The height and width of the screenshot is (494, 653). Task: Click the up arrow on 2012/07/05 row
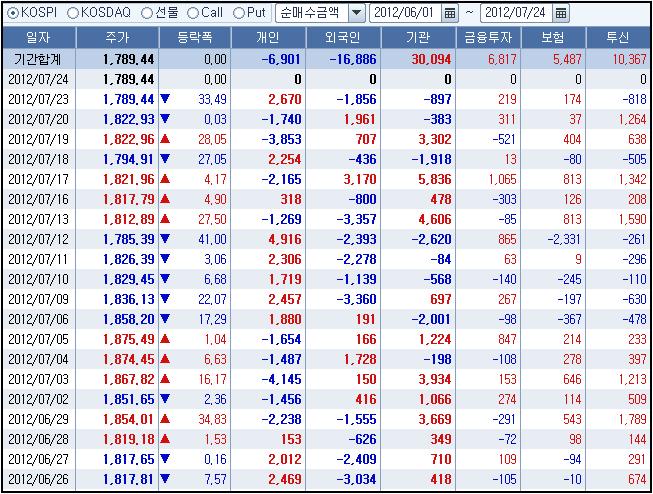point(165,339)
